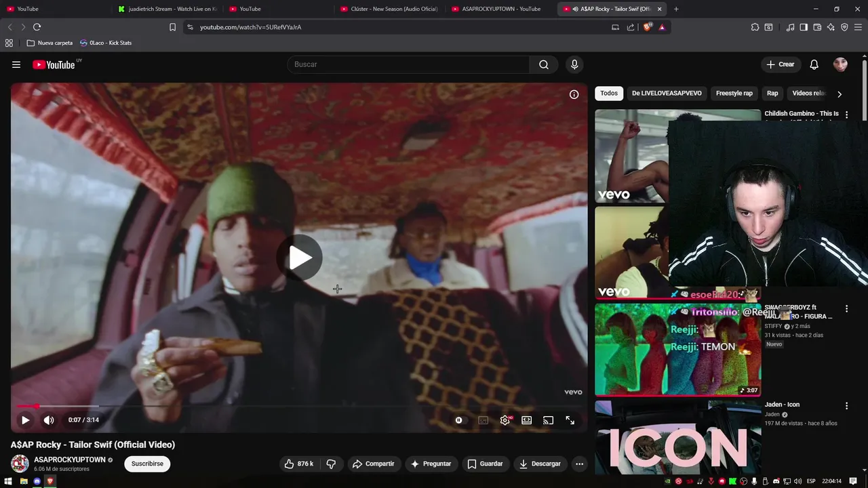Like the video with 876 k likes
The width and height of the screenshot is (868, 488).
pyautogui.click(x=298, y=464)
